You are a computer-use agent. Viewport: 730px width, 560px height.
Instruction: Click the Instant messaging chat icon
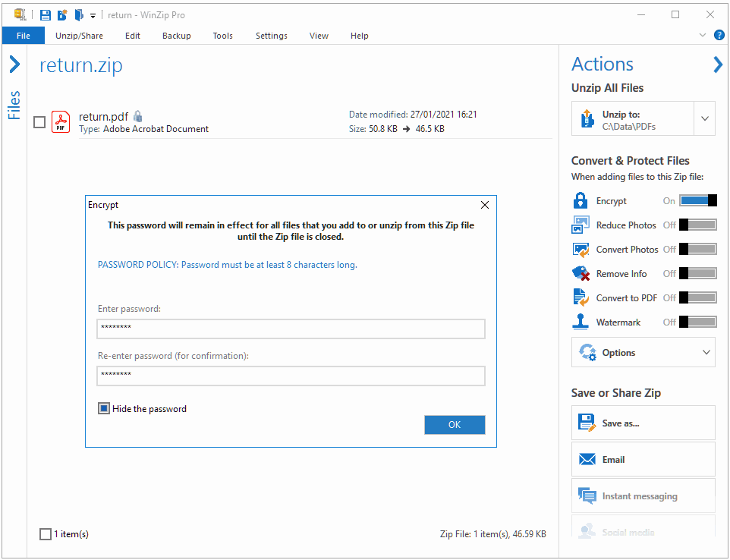point(587,496)
